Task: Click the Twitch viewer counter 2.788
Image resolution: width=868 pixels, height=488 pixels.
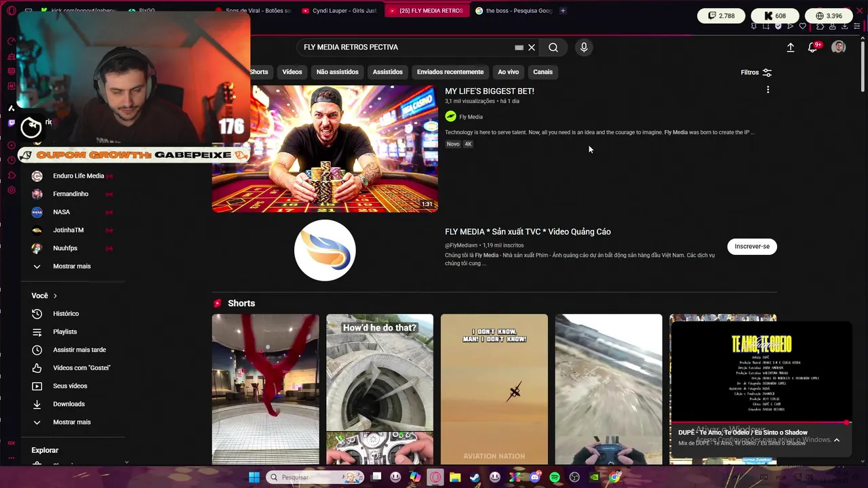Action: (722, 16)
